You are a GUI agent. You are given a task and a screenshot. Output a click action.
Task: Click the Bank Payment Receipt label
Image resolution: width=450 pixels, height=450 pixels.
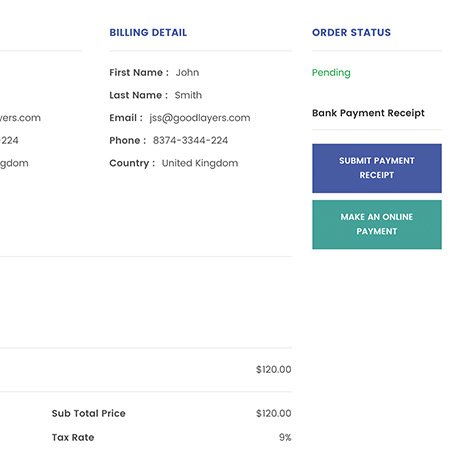coord(368,113)
